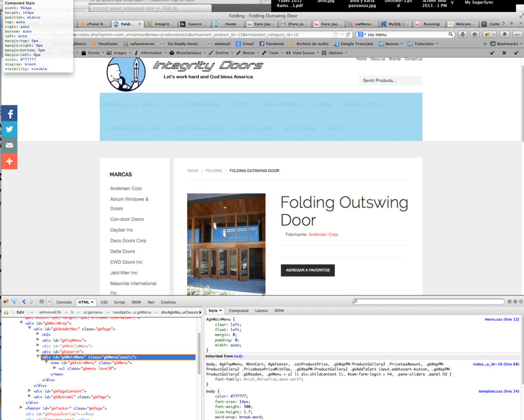
Task: Click the Firebug break-on-mutate icon
Action: (x=6, y=312)
